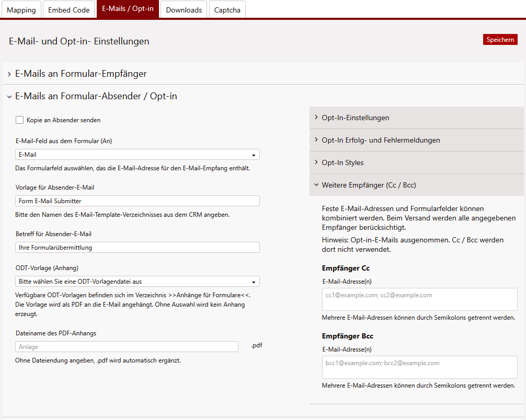Click the Speichern button
The image size is (526, 420).
(x=500, y=40)
